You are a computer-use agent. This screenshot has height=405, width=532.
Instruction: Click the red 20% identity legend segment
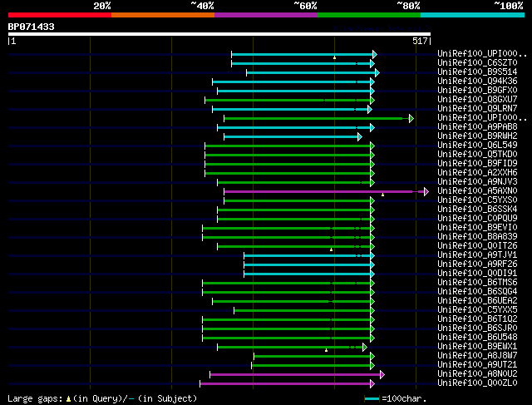pyautogui.click(x=60, y=15)
